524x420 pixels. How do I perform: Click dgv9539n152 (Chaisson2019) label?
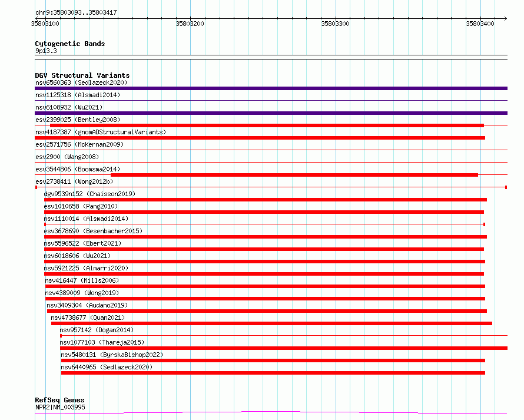pos(89,194)
